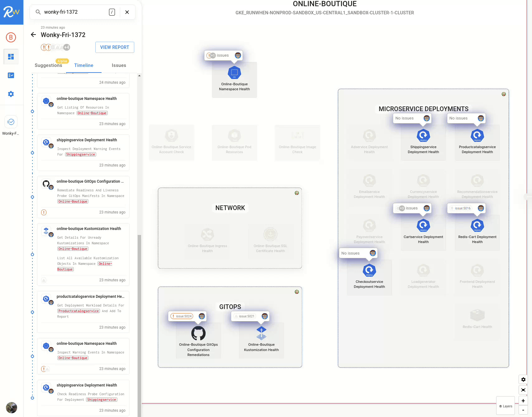Click the wonky-fri-1372 search field
Image resolution: width=532 pixels, height=417 pixels.
[75, 12]
